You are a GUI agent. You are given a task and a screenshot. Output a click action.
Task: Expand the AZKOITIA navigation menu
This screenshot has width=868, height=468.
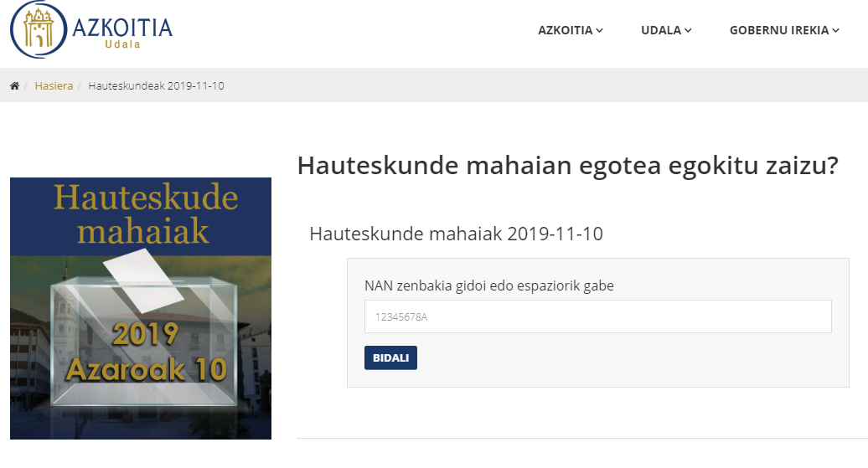click(x=571, y=30)
